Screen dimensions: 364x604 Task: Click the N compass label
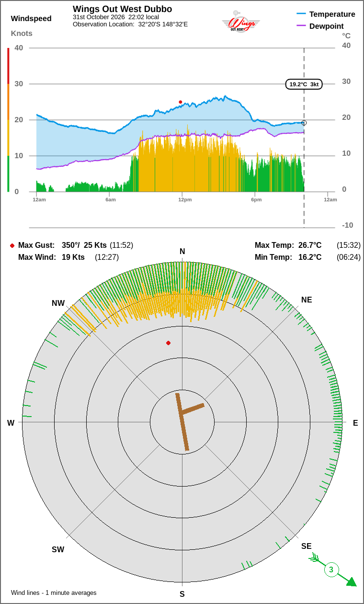[x=182, y=252]
